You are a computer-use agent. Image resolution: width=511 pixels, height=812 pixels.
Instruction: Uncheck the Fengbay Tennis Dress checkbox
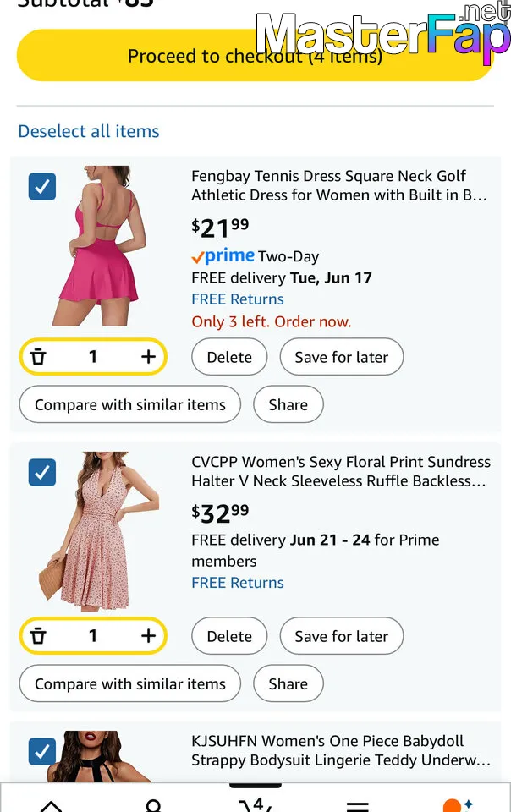click(x=42, y=186)
